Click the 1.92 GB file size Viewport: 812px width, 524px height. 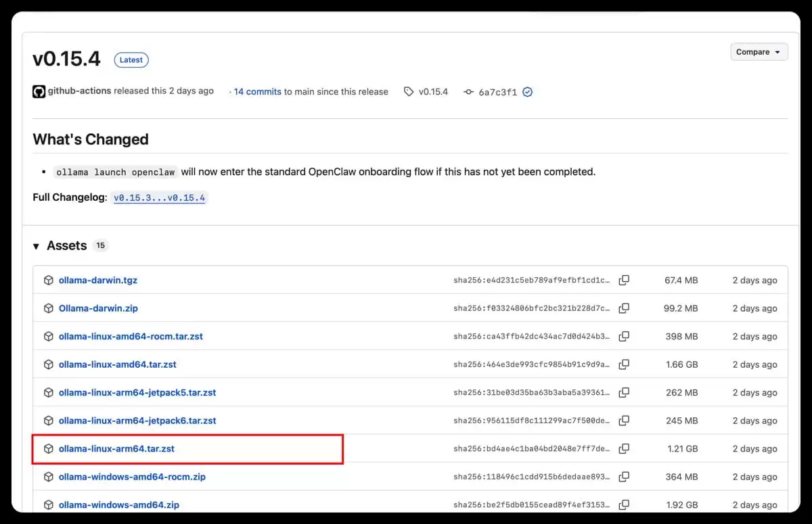[x=681, y=505]
